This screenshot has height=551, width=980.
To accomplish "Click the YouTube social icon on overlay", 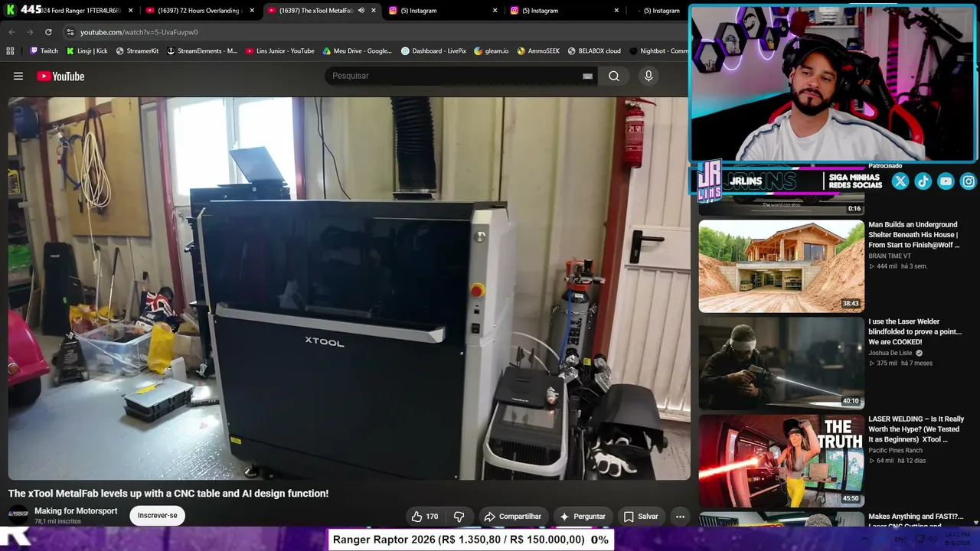I will (946, 181).
